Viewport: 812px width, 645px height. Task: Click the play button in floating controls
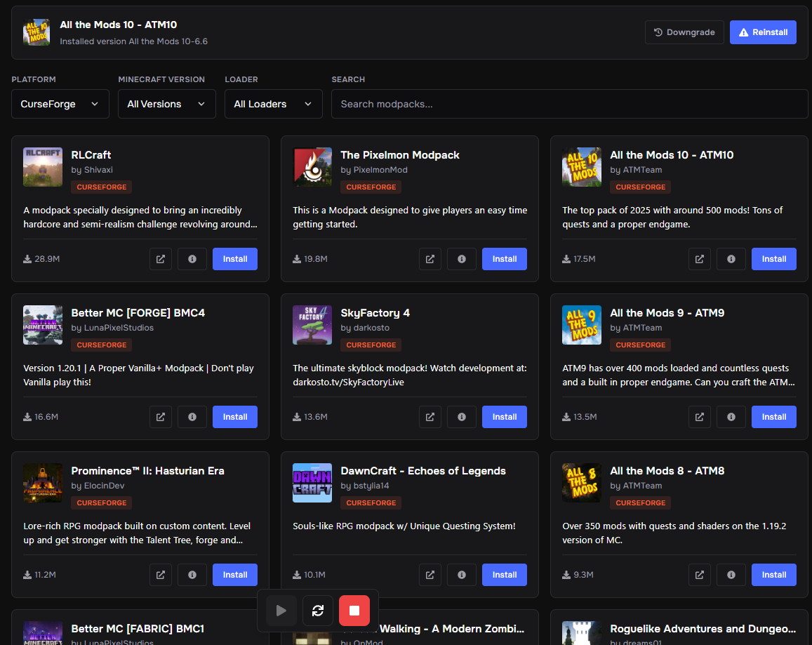pos(281,611)
